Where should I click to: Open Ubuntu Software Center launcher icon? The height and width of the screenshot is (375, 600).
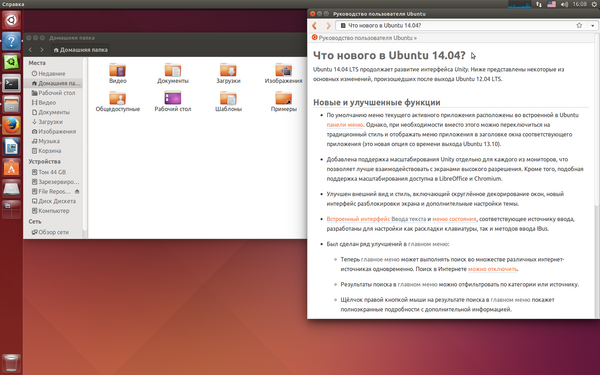11,168
